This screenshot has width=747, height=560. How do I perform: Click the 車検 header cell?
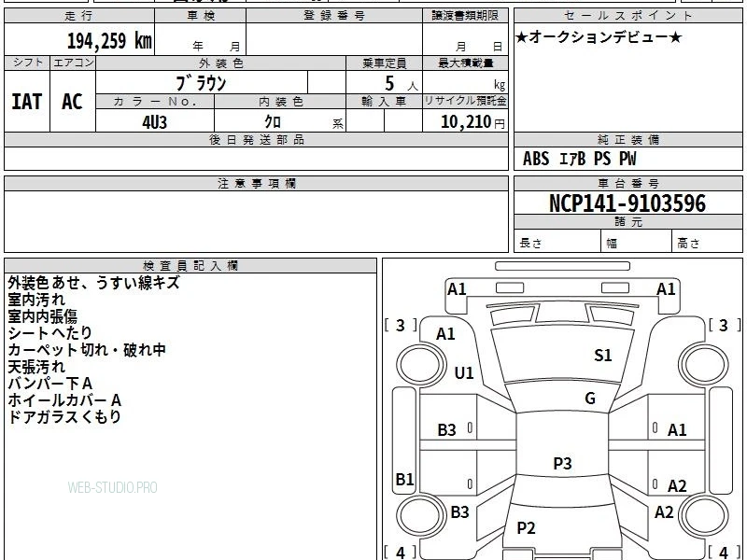point(201,16)
